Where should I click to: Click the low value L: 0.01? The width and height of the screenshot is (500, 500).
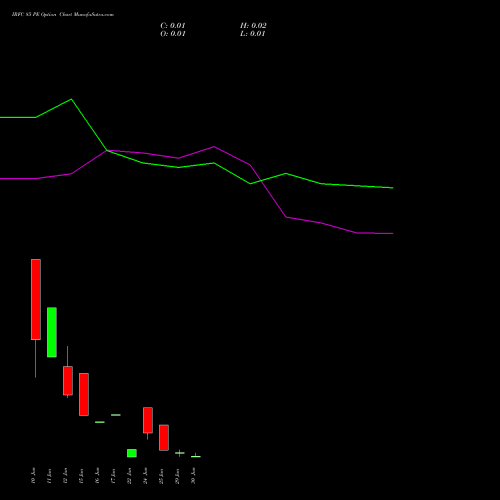(x=252, y=34)
